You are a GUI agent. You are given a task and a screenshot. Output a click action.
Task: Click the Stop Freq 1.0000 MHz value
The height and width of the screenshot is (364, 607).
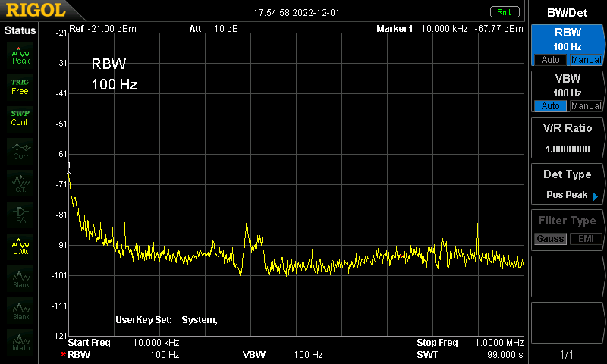point(499,343)
